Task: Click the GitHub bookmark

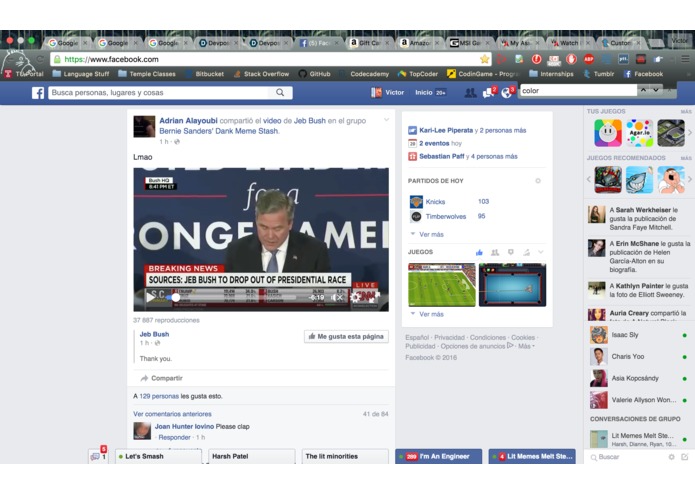Action: [315, 74]
